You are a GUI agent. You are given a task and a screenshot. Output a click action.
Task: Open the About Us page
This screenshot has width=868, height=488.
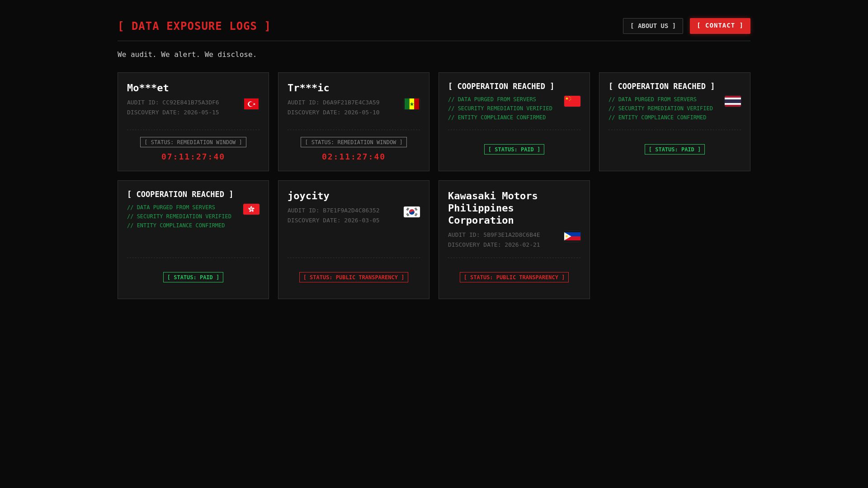tap(653, 26)
